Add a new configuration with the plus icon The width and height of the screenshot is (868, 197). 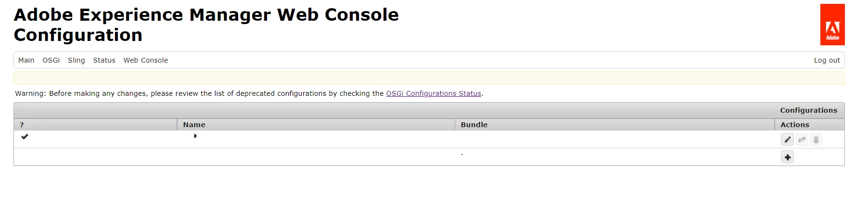click(x=787, y=157)
